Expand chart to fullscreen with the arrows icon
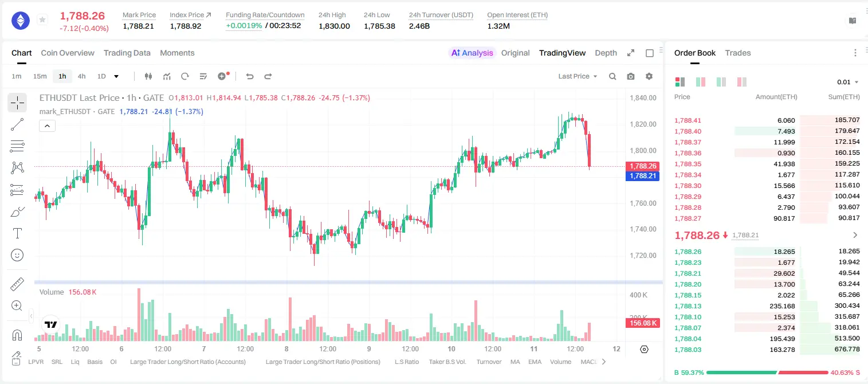This screenshot has width=868, height=384. tap(631, 53)
